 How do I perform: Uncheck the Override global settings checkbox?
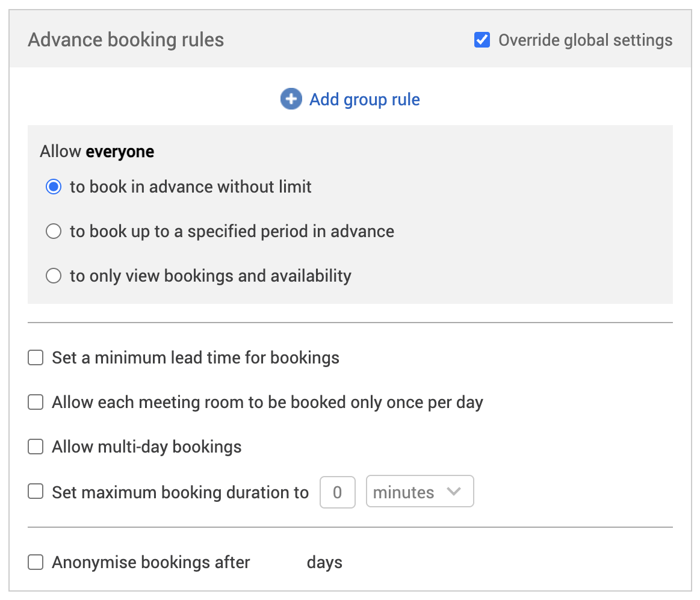pyautogui.click(x=482, y=40)
